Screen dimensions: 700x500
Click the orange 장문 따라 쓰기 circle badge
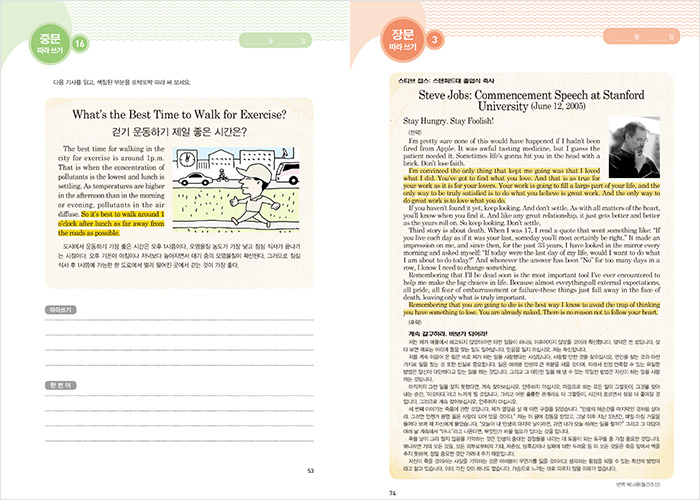click(x=403, y=40)
